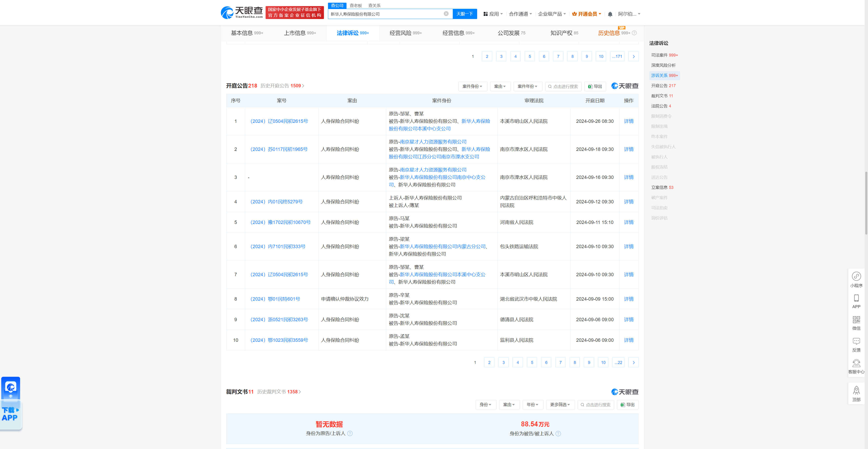Open the 合作通道 dropdown menu
Image resolution: width=868 pixels, height=449 pixels.
tap(520, 14)
